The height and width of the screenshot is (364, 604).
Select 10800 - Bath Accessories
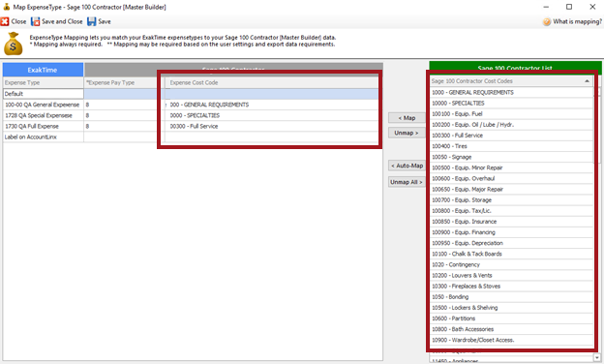pos(511,330)
